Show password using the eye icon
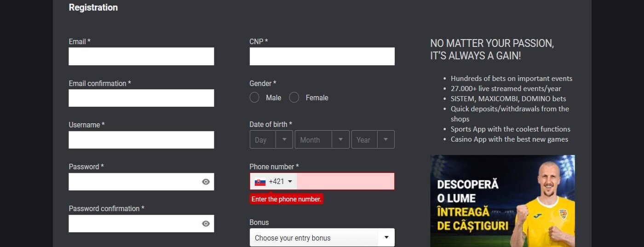The image size is (644, 247). (x=206, y=182)
